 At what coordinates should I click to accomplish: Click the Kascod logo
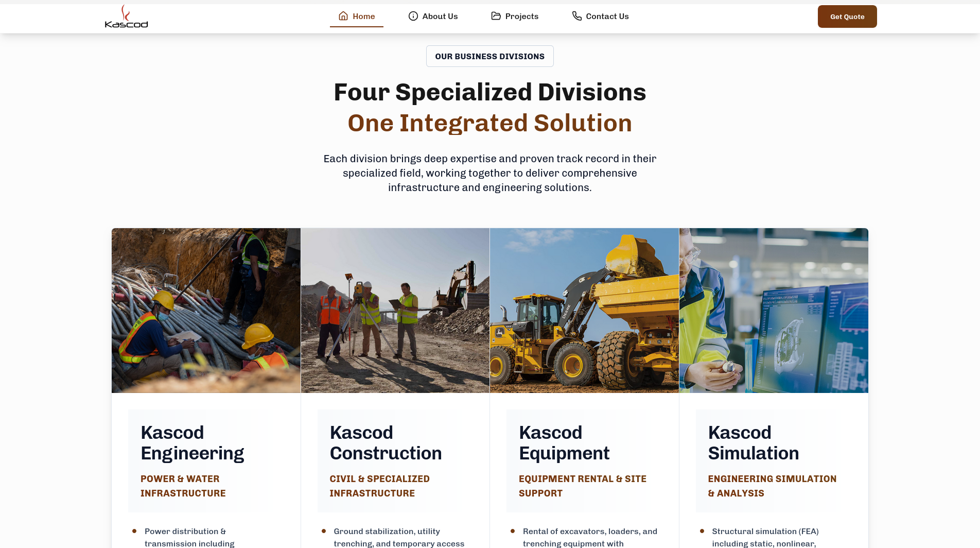pos(126,16)
